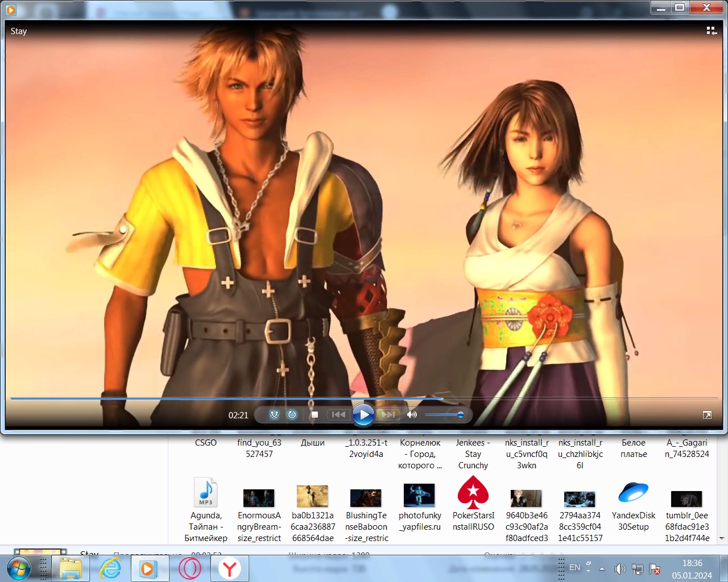Select the Белое платье file label
728x582 pixels.
(634, 448)
